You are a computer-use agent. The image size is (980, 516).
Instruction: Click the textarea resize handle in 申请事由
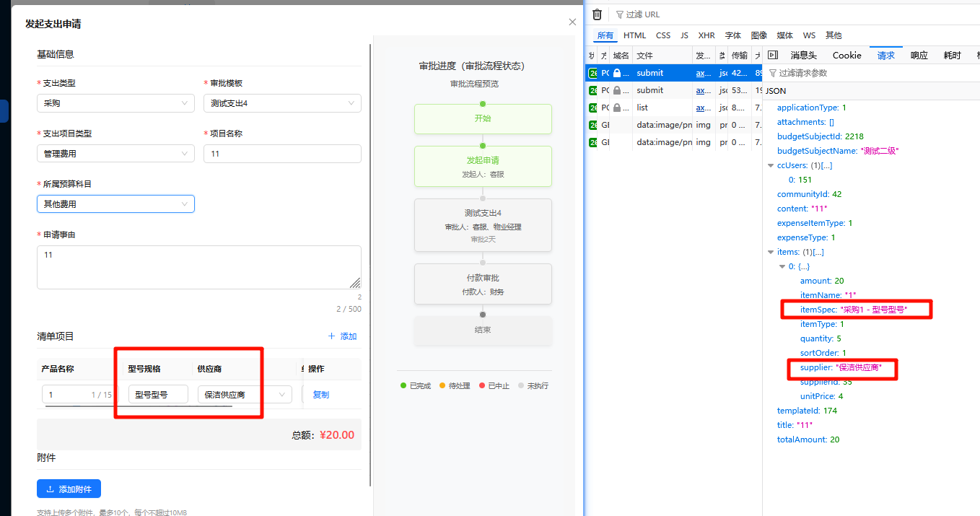tap(355, 283)
